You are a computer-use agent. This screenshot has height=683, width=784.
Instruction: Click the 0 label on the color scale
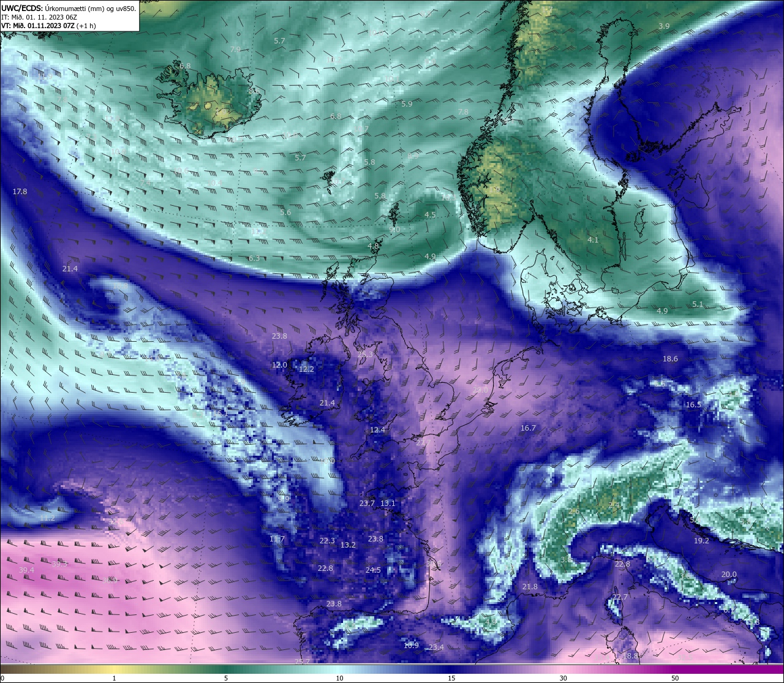2,678
